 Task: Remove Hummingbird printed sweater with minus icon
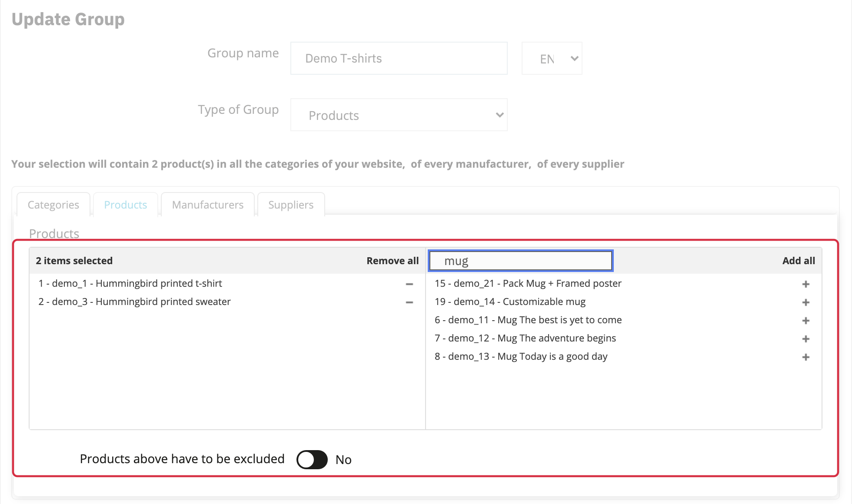click(409, 302)
